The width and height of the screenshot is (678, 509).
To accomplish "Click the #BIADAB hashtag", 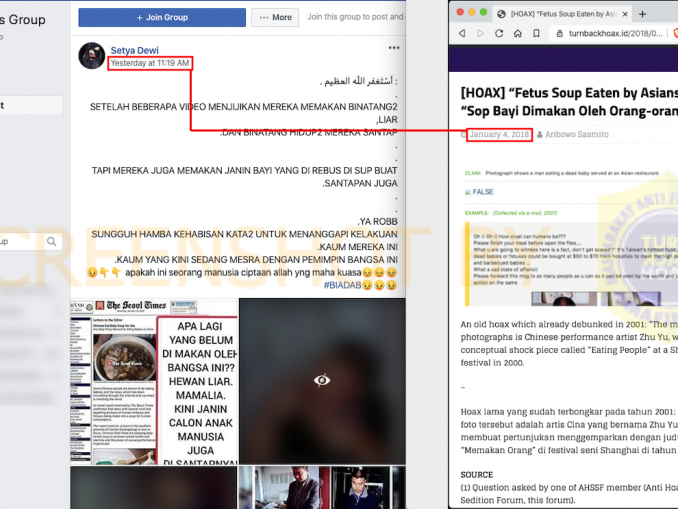I will (x=342, y=285).
